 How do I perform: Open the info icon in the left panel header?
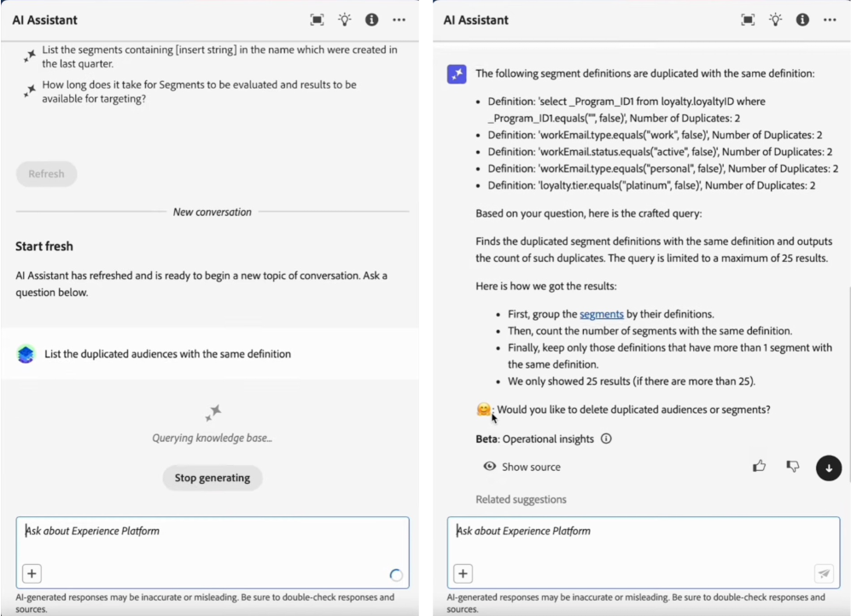(371, 20)
